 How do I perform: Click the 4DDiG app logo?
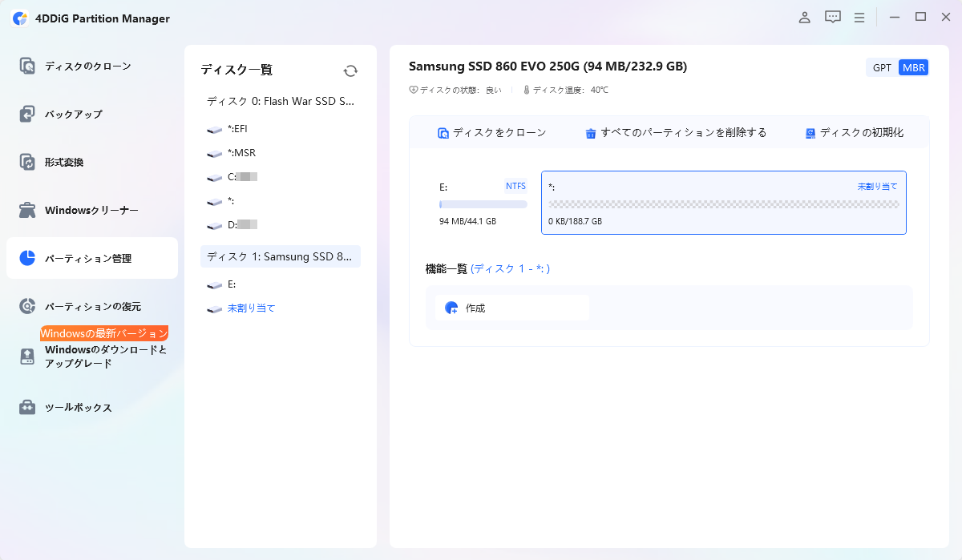coord(20,18)
